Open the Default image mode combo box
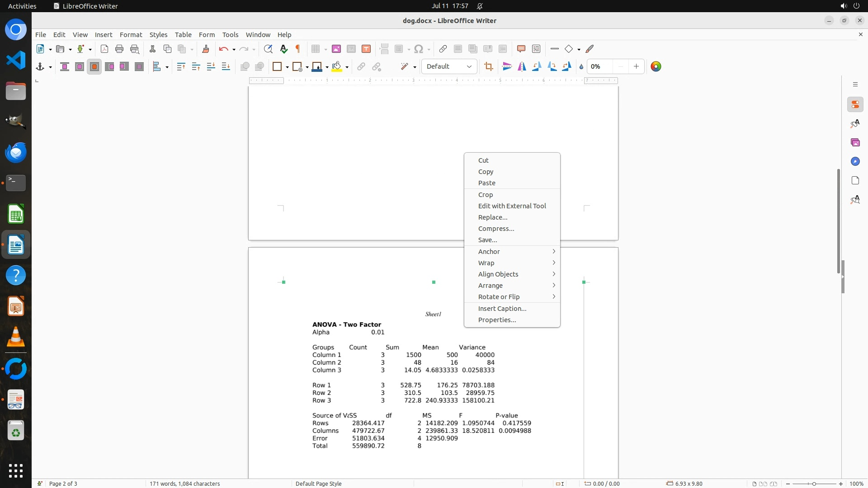The width and height of the screenshot is (868, 488). pyautogui.click(x=449, y=66)
